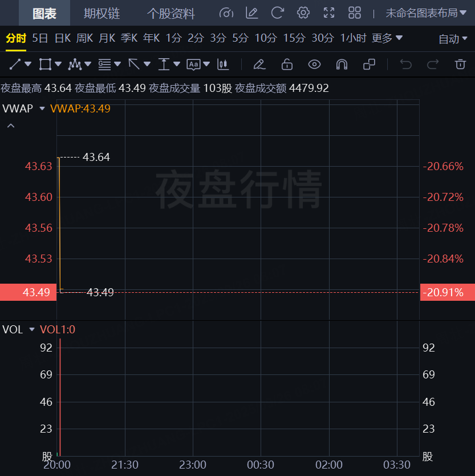Enter fullscreen chart mode
The image size is (475, 476).
(x=329, y=13)
